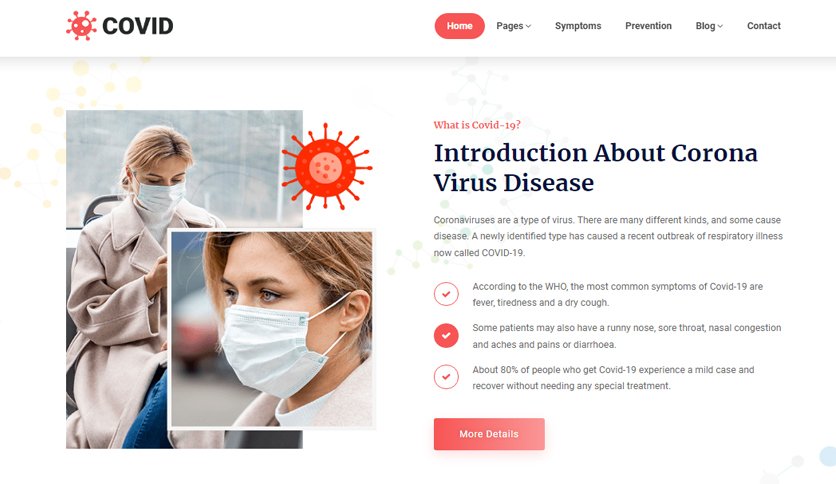Click check icon beside 80% of people
Image resolution: width=836 pixels, height=484 pixels.
(x=446, y=377)
